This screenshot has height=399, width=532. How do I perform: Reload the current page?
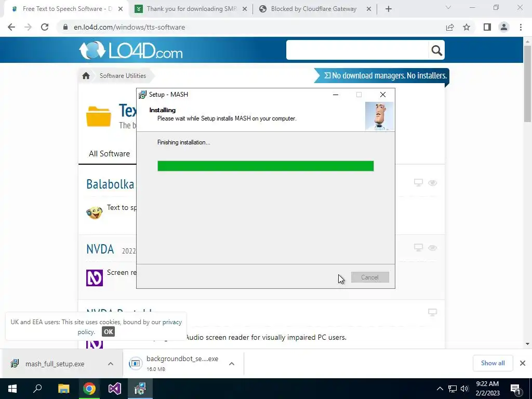tap(45, 27)
